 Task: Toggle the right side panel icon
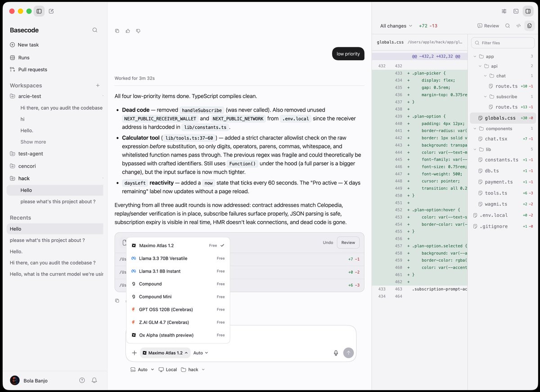528,11
